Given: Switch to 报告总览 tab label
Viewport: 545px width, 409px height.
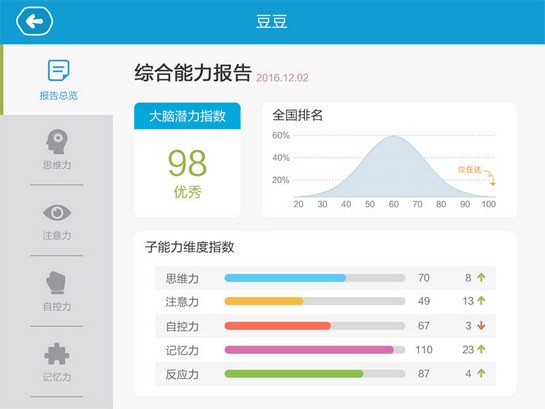Looking at the screenshot, I should coord(58,96).
